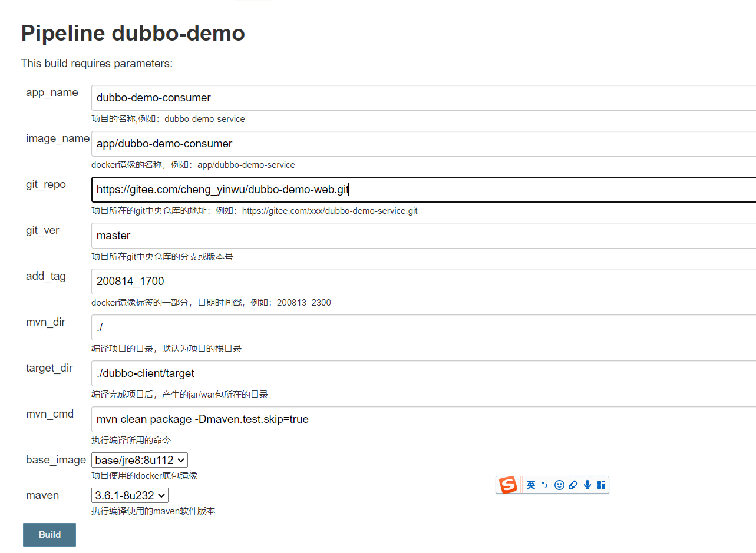Click the docker镜像的名称 description text
This screenshot has width=756, height=553.
pos(193,165)
